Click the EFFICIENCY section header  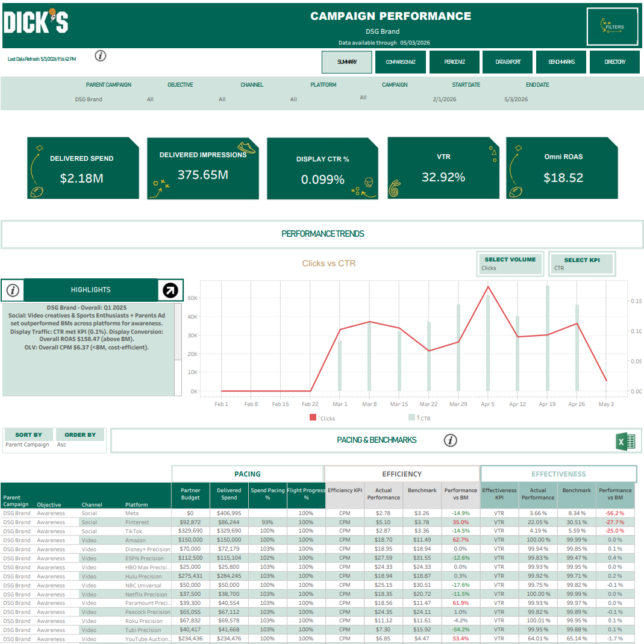pos(402,474)
